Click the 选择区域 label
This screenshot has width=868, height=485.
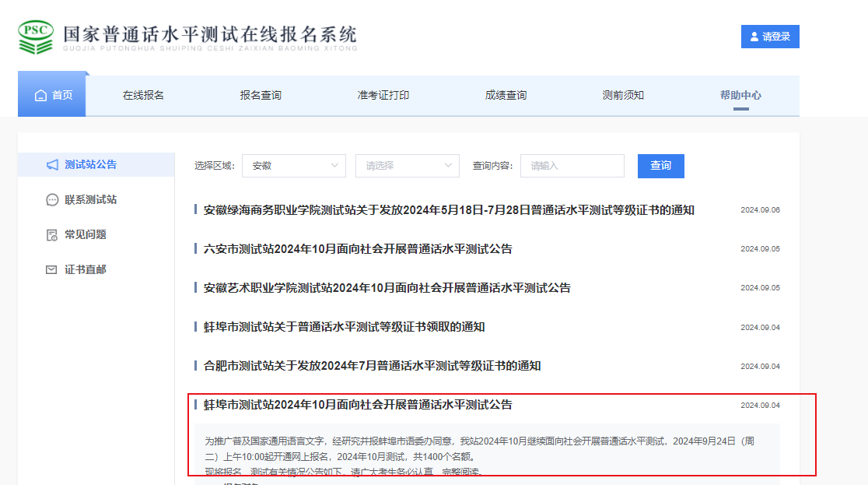215,166
